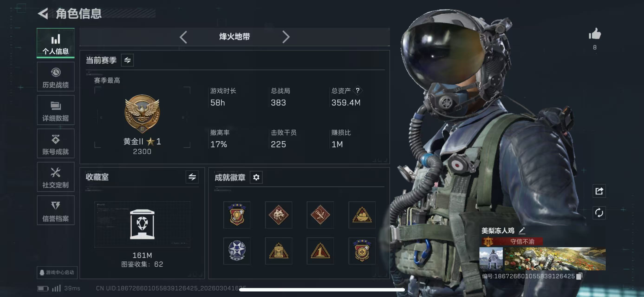Open 社交定制 customization tab
This screenshot has height=297, width=644.
tap(55, 177)
